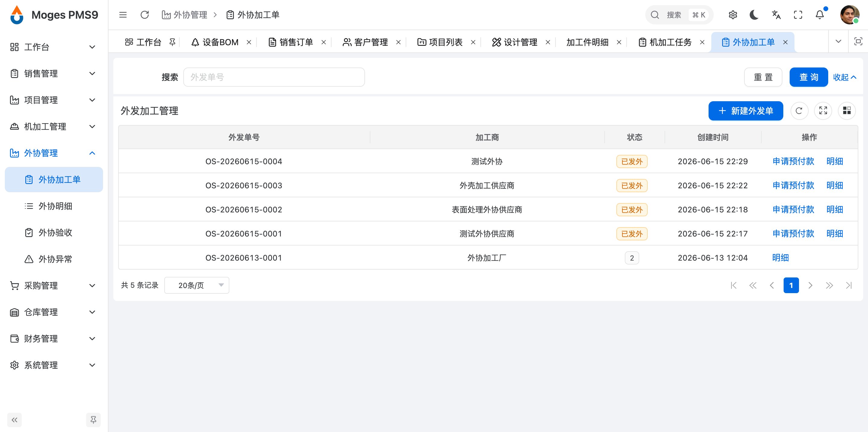Close the 设备BOM tab
This screenshot has height=432, width=868.
coord(249,42)
